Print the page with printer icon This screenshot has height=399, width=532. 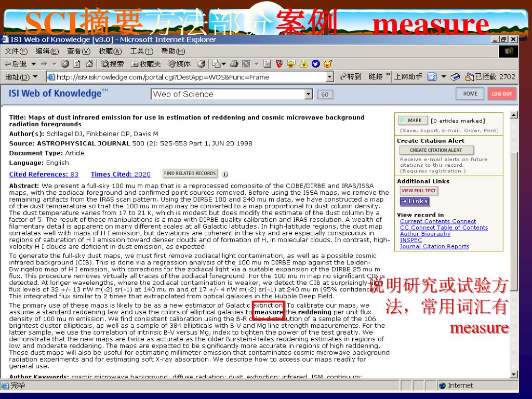(x=234, y=64)
